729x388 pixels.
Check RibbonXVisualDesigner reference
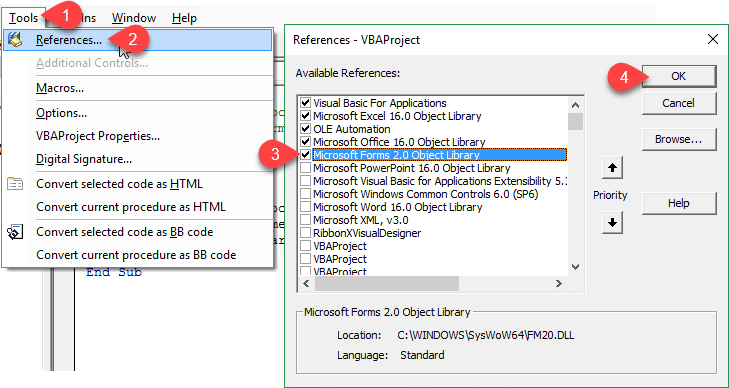(x=305, y=233)
